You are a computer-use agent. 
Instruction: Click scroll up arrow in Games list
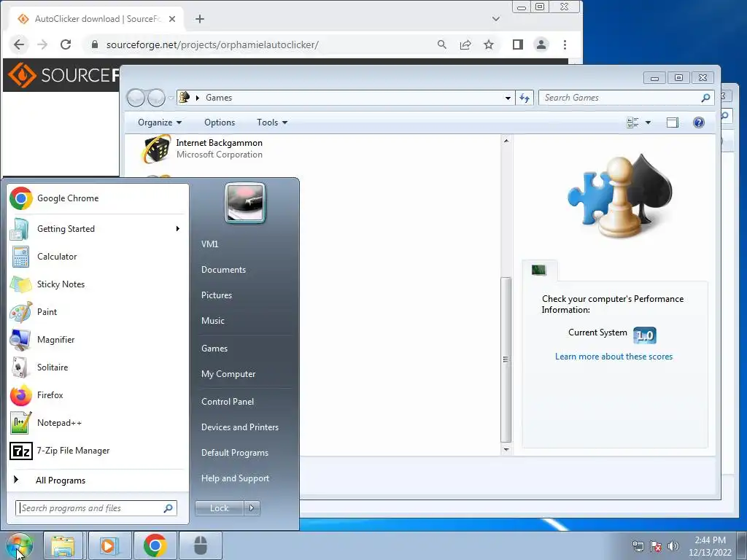(x=506, y=141)
